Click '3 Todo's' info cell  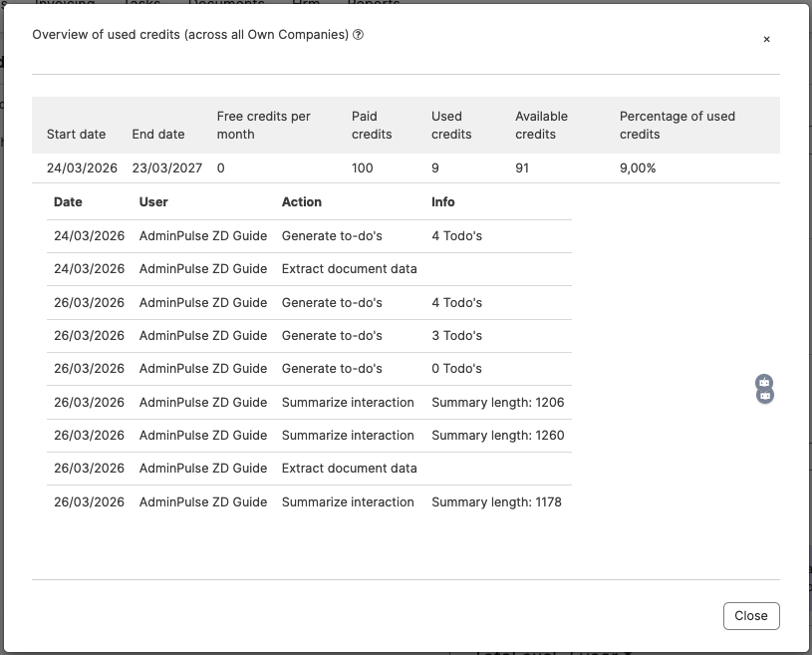[x=456, y=336]
